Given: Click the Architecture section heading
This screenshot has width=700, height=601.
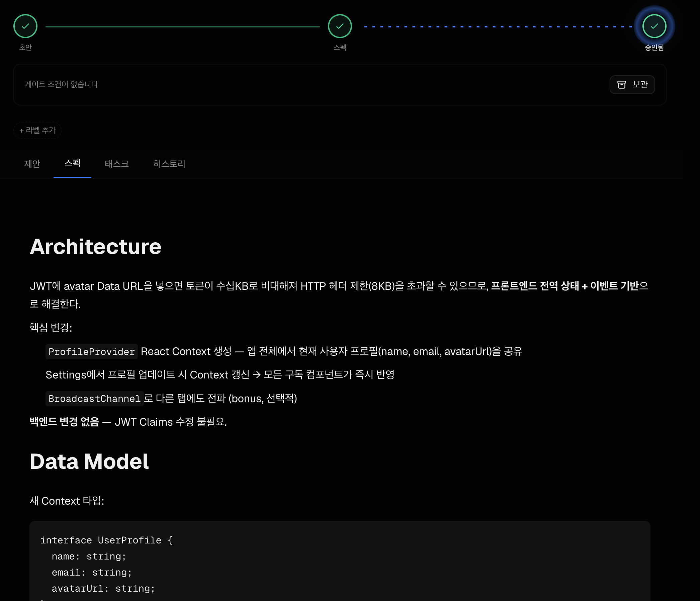Looking at the screenshot, I should click(96, 247).
